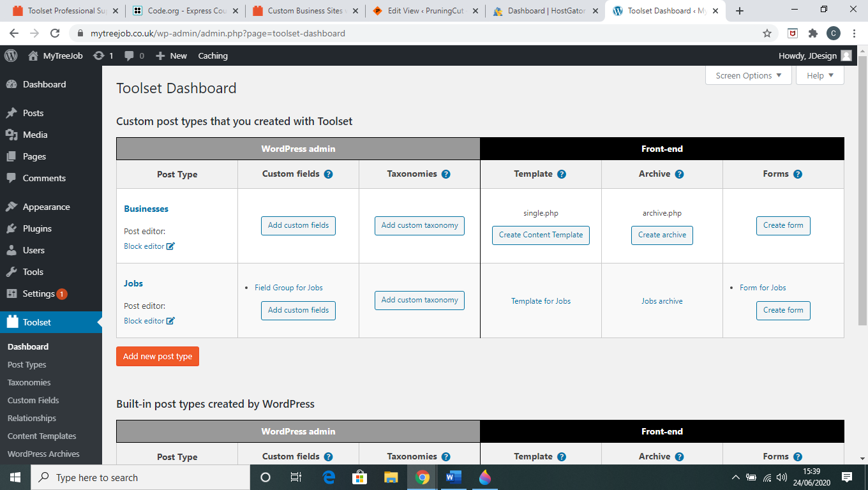
Task: Click Block editor edit icon for Businesses
Action: pos(170,246)
